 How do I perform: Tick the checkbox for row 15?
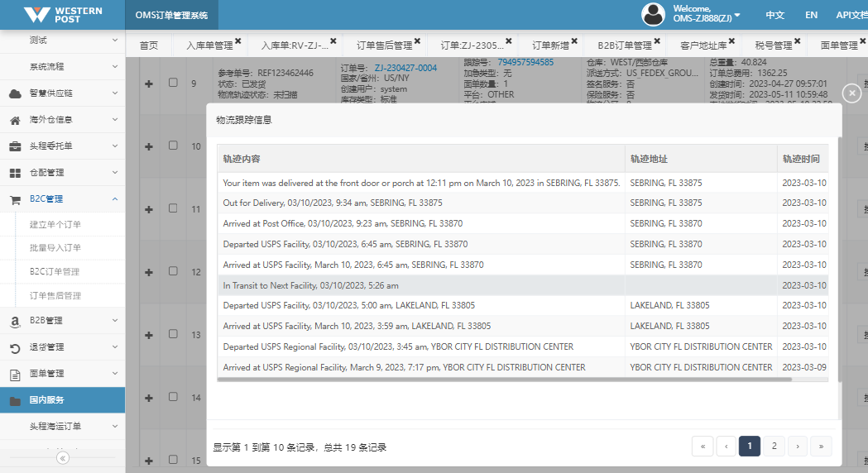(173, 459)
